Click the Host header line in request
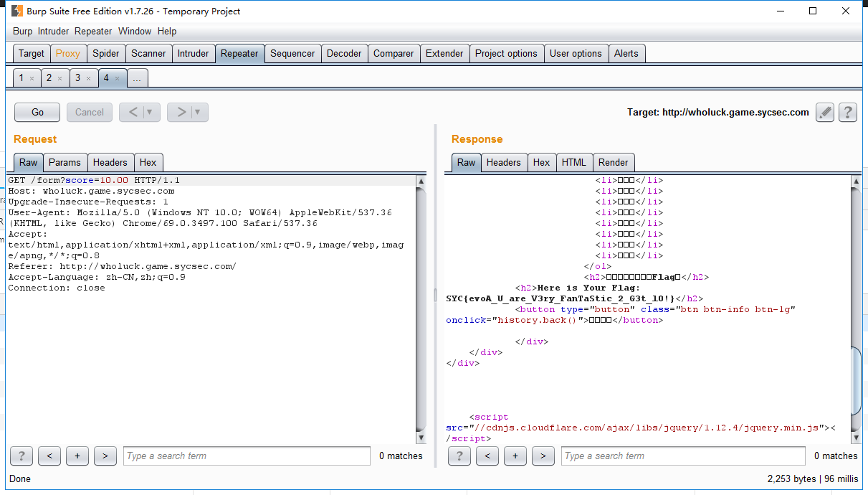The width and height of the screenshot is (868, 495). click(x=91, y=191)
